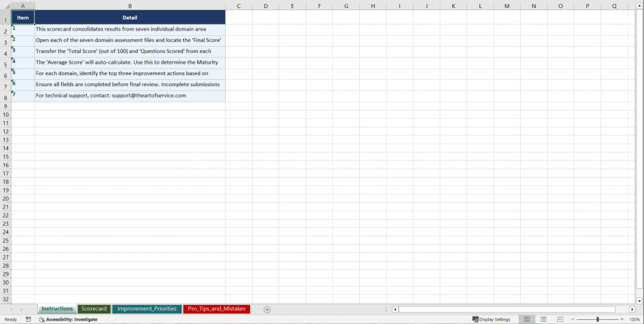Click vertical scrollbar down arrow
644x324 pixels.
tap(639, 300)
